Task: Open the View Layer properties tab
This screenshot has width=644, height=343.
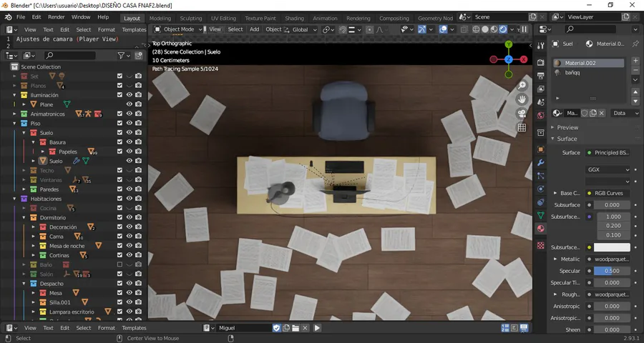Action: tap(540, 89)
